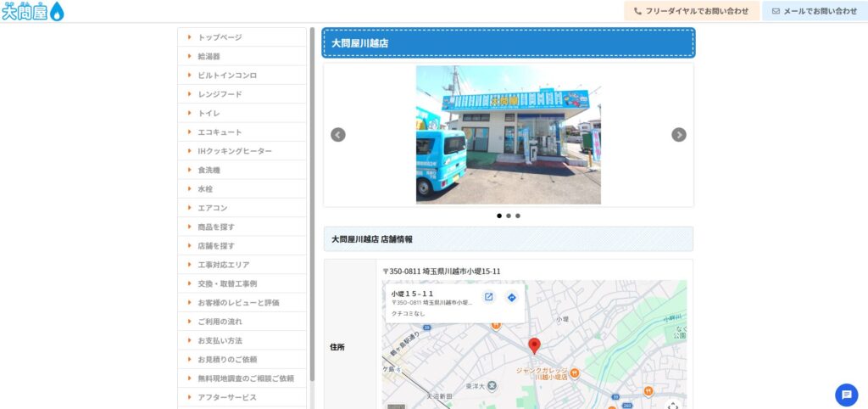Click the store front photo
Screen dimensions: 868x409
pyautogui.click(x=508, y=135)
